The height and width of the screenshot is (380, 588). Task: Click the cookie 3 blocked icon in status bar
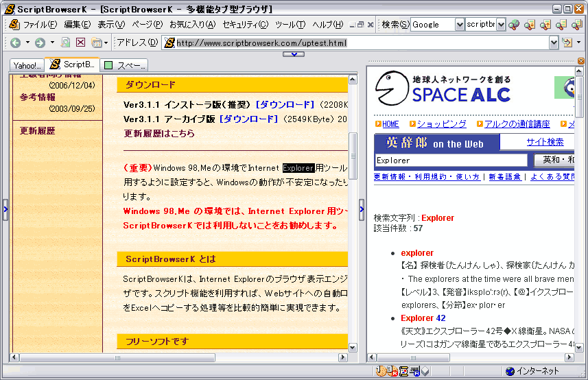pyautogui.click(x=392, y=371)
